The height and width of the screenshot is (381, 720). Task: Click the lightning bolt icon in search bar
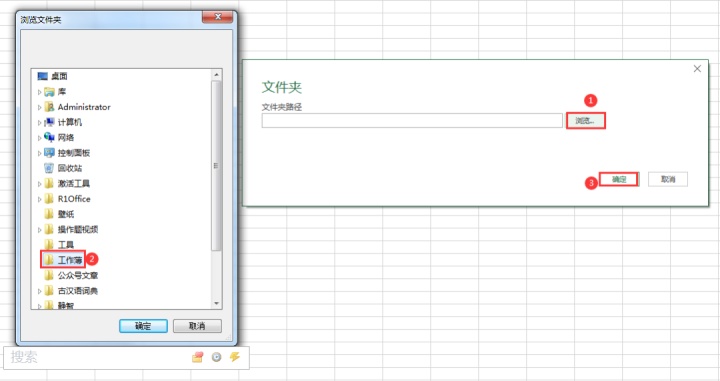coord(235,357)
